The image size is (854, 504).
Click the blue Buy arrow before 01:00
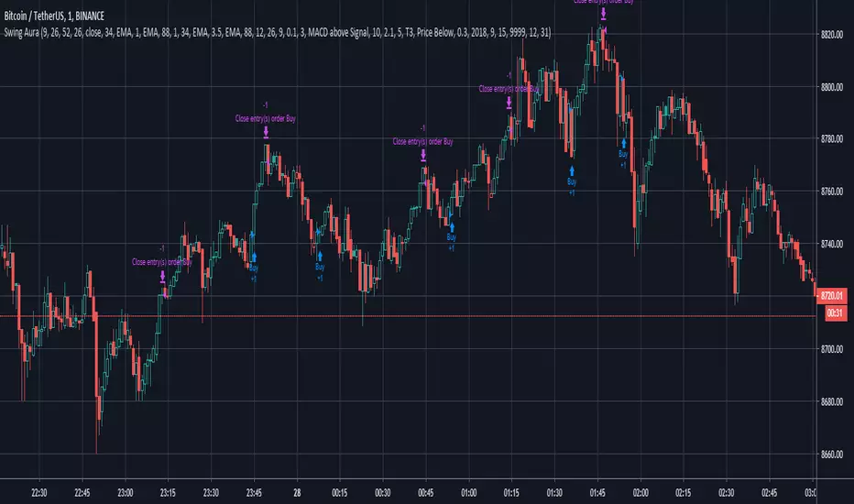(x=452, y=227)
